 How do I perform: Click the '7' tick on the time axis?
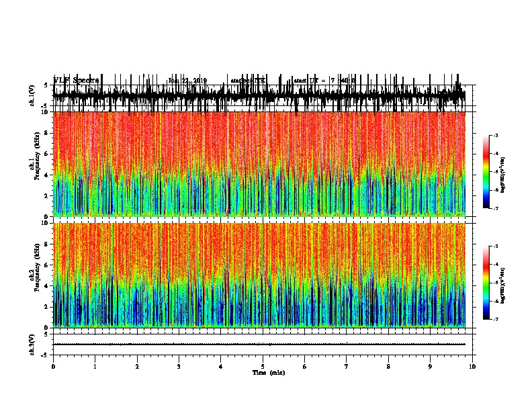[x=347, y=367]
